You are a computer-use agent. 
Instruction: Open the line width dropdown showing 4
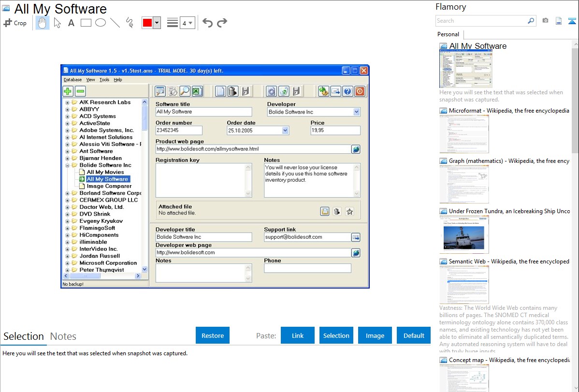click(188, 23)
